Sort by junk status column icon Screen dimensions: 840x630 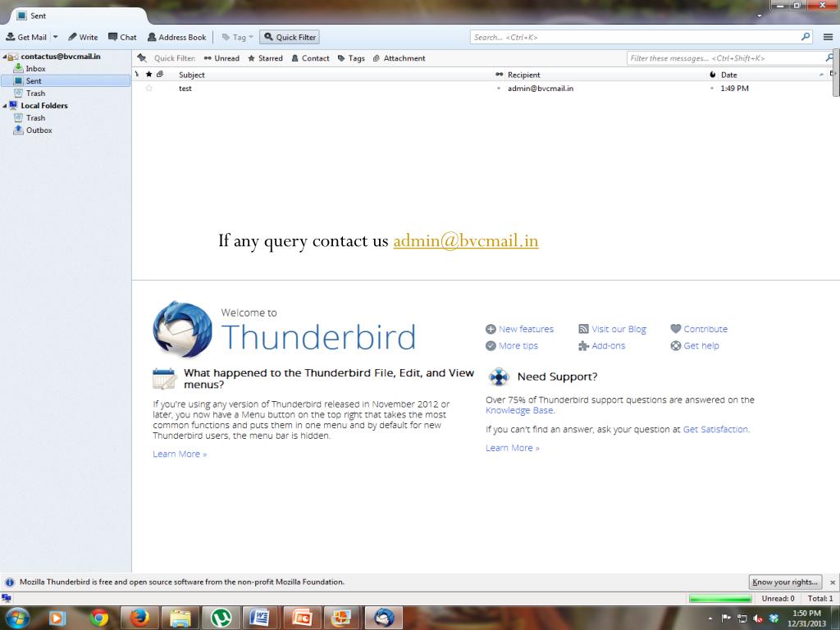(713, 75)
